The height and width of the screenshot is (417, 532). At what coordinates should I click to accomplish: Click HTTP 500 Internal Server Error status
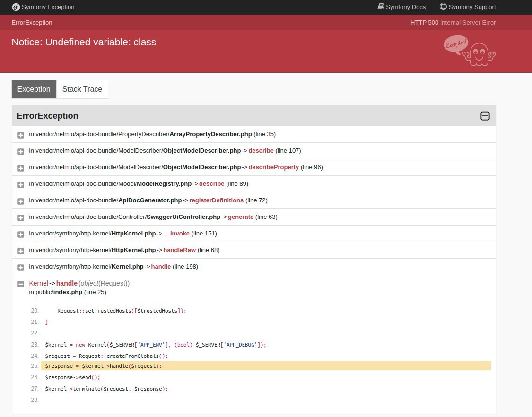click(453, 22)
